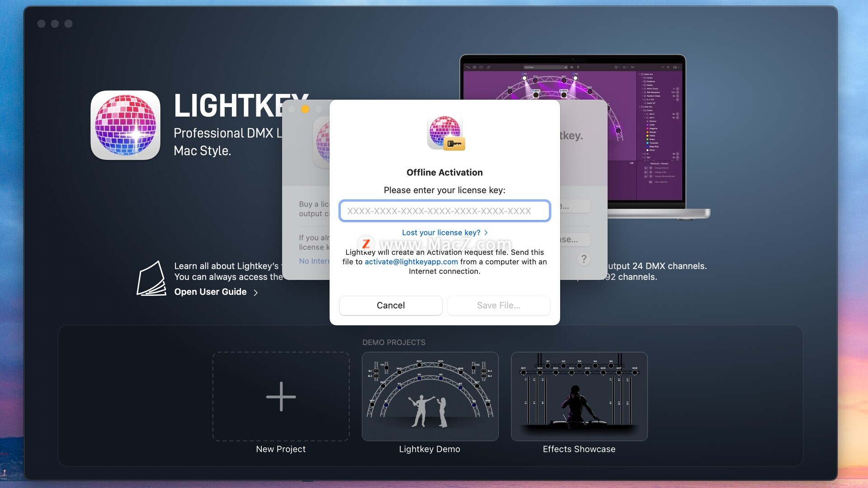868x488 pixels.
Task: Click the license key input field
Action: point(444,211)
